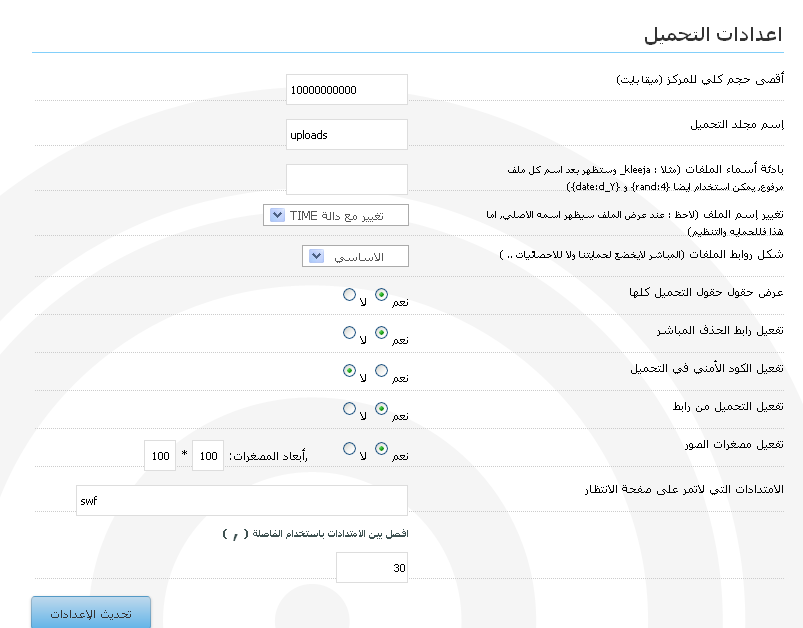
Task: Click the extensions field containing swf
Action: [241, 500]
